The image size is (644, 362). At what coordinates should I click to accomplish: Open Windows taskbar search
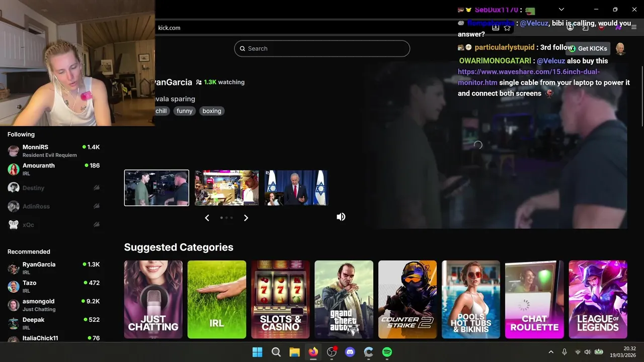tap(276, 352)
